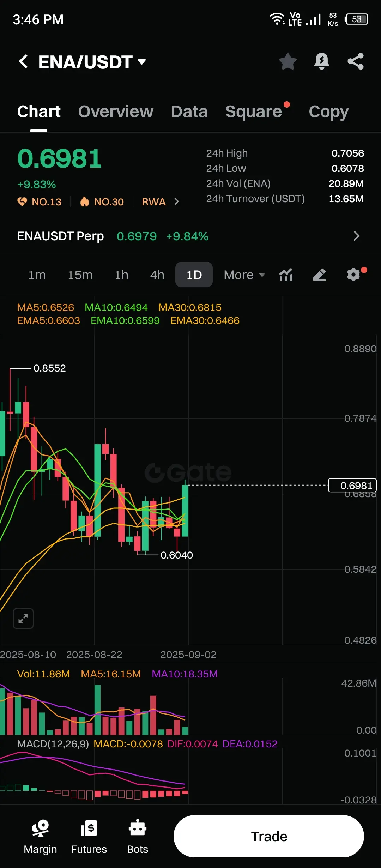Image resolution: width=381 pixels, height=868 pixels.
Task: Tap the large 0.6981 last price
Action: tap(59, 158)
